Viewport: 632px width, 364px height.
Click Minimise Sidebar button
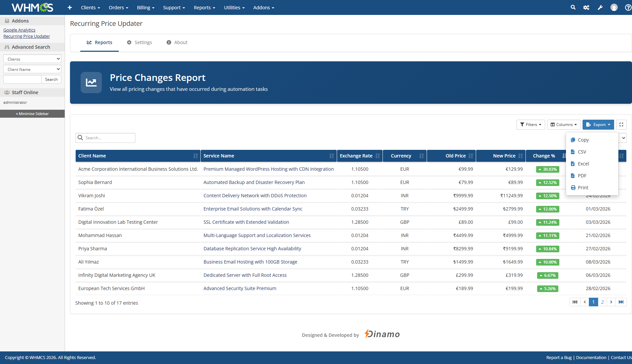(32, 114)
